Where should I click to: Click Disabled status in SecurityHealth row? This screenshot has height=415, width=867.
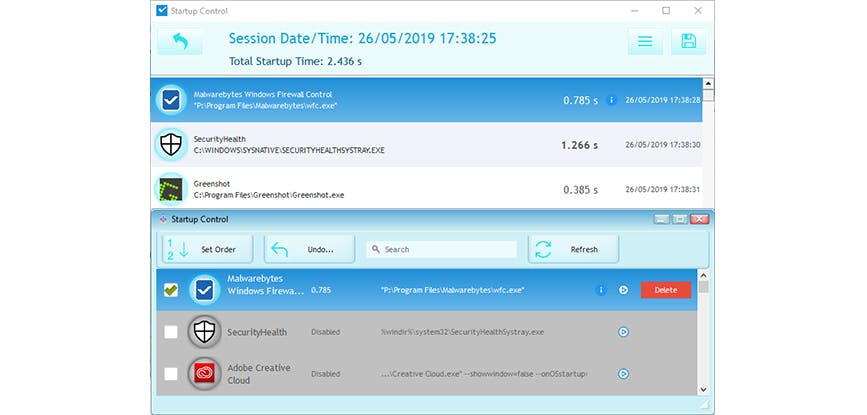tap(326, 332)
